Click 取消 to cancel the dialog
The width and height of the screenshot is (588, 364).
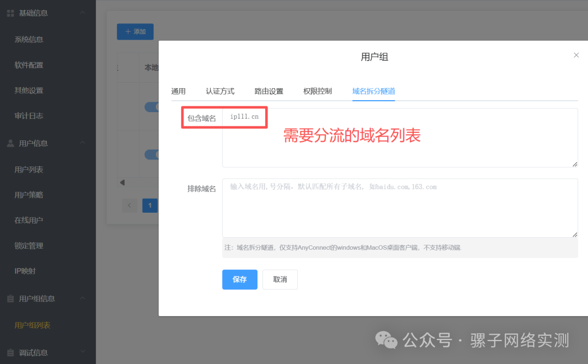tap(280, 279)
